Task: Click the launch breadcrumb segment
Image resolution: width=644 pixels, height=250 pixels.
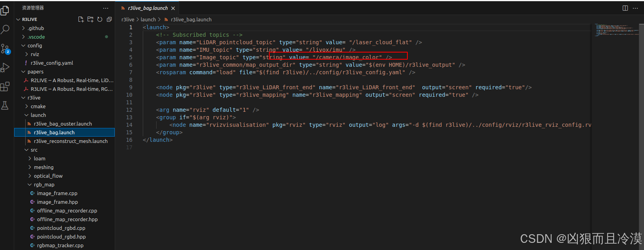Action: [x=148, y=19]
